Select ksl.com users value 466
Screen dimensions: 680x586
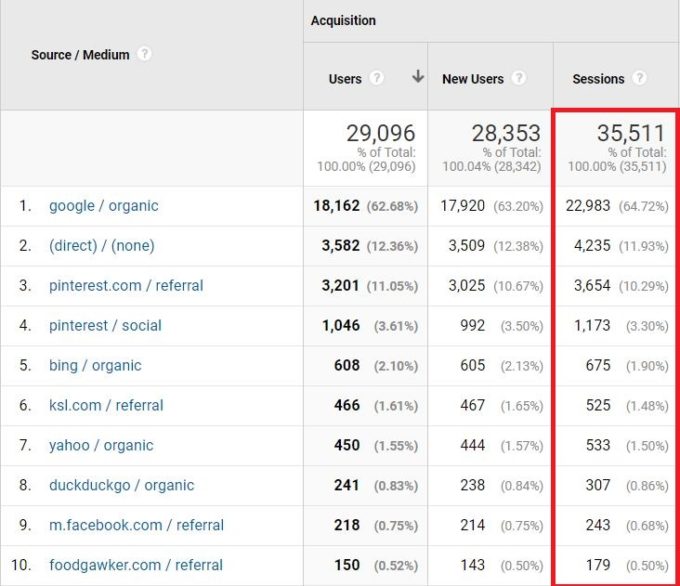(x=347, y=405)
